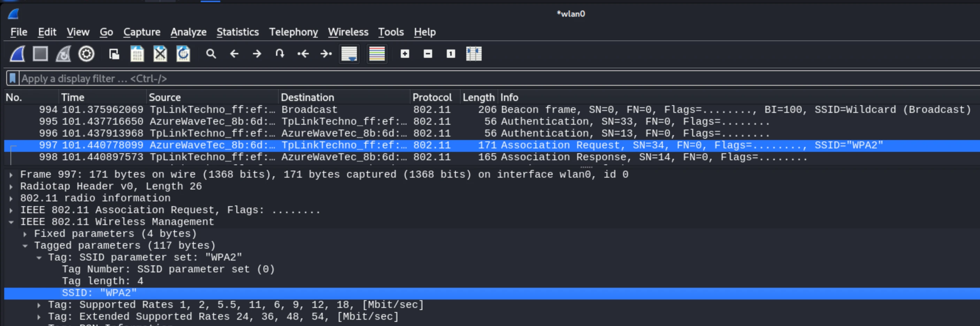Viewport: 980px width, 326px height.
Task: Reload this capture file
Action: point(183,54)
